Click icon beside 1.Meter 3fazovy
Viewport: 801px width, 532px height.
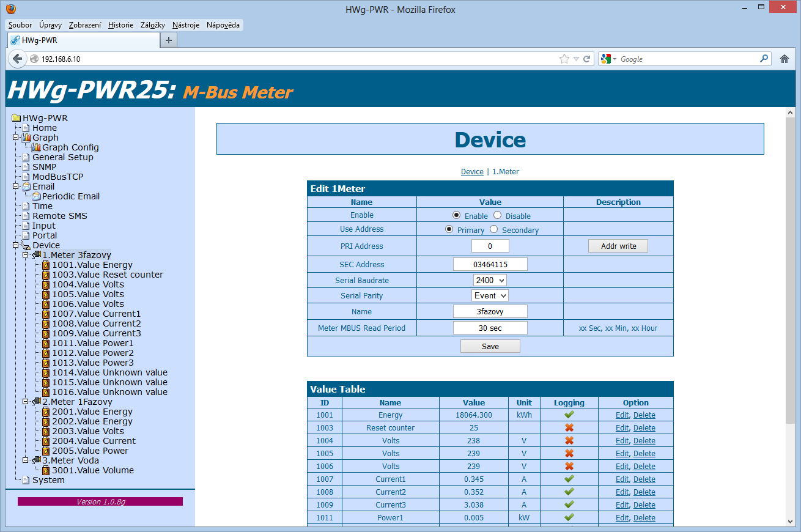tap(36, 255)
